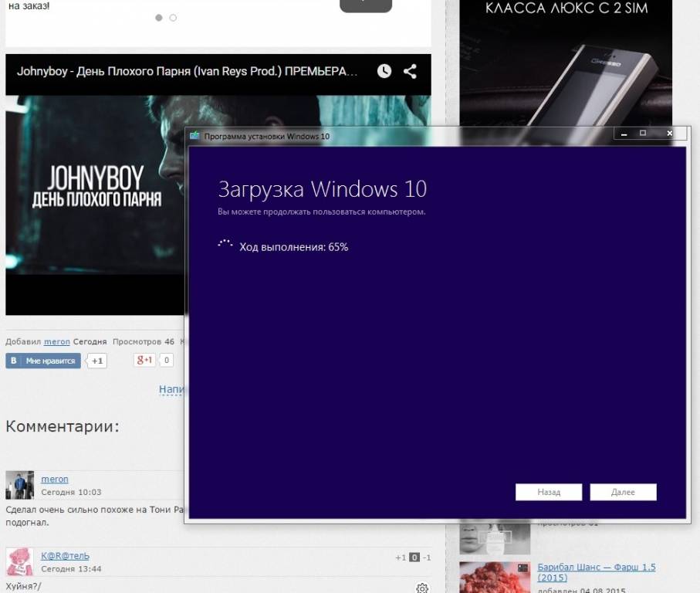
Task: Click the Windows 10 setup title bar icon
Action: [194, 136]
